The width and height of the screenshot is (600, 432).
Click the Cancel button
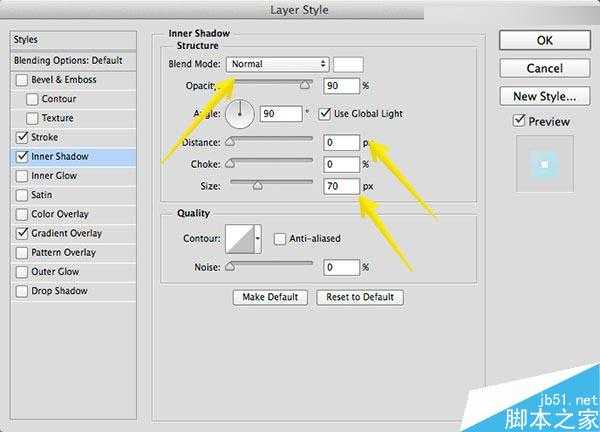[544, 68]
